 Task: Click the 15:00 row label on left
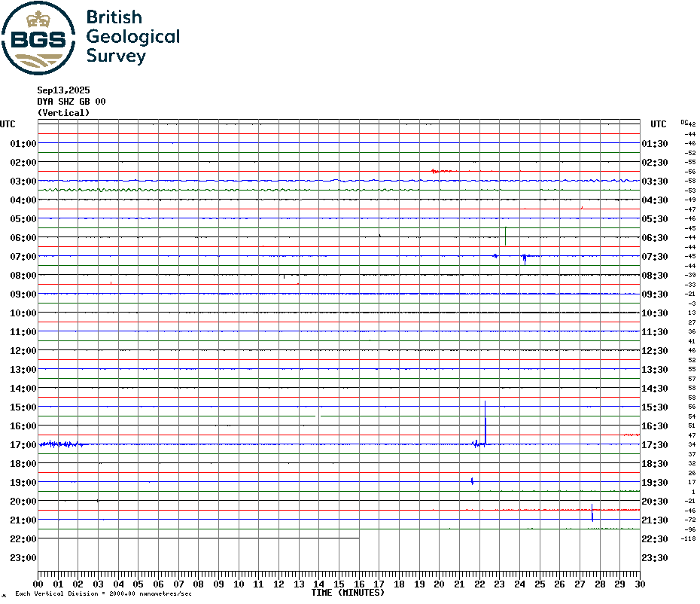click(x=23, y=407)
